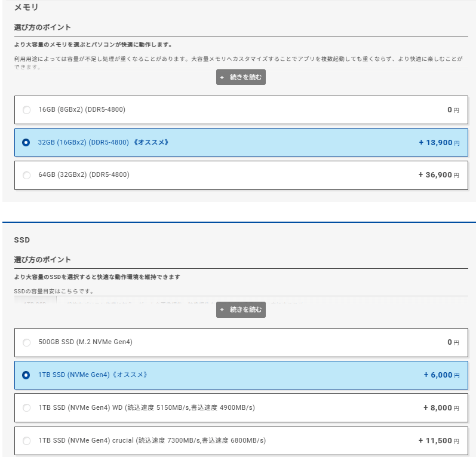476x457 pixels.
Task: Choose the 64GB (32GBx2) memory radio button
Action: click(x=26, y=175)
